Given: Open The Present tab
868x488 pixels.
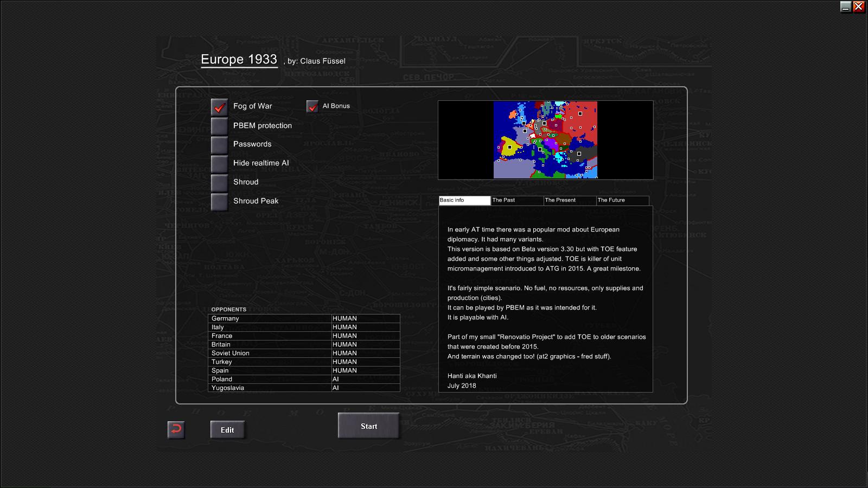Looking at the screenshot, I should pos(570,201).
